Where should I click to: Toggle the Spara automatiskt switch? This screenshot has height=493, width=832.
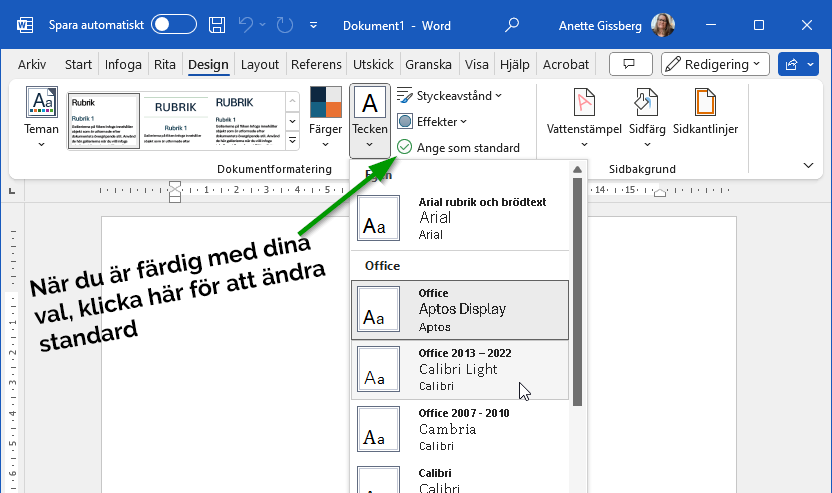(x=173, y=24)
